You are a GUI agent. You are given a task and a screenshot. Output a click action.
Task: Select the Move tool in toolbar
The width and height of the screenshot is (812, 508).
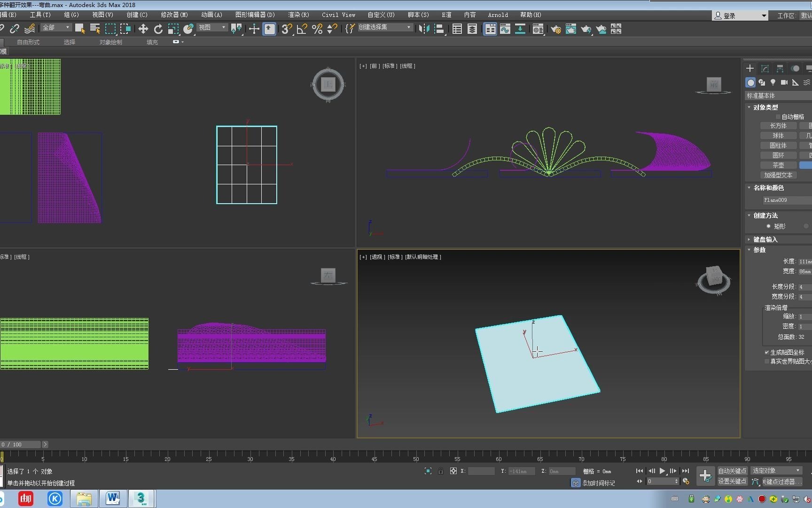tap(143, 29)
